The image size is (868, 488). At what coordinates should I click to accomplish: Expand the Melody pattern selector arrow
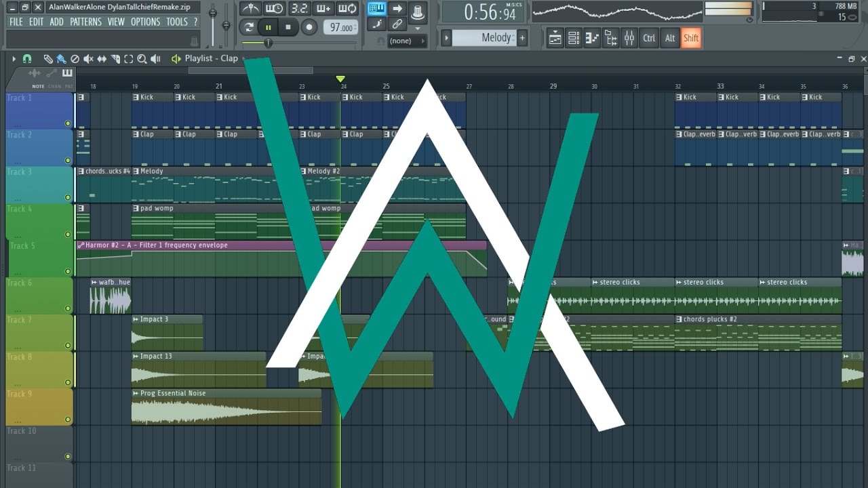(446, 38)
